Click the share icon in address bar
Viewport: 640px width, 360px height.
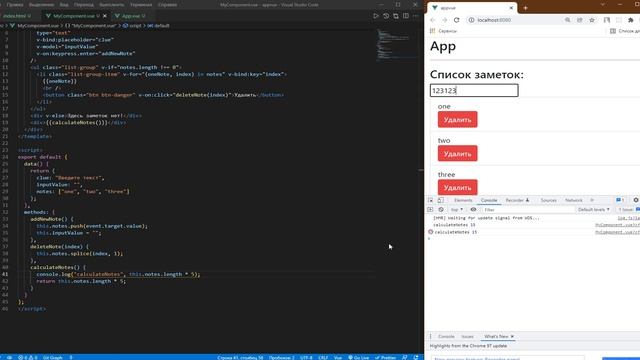[579, 20]
